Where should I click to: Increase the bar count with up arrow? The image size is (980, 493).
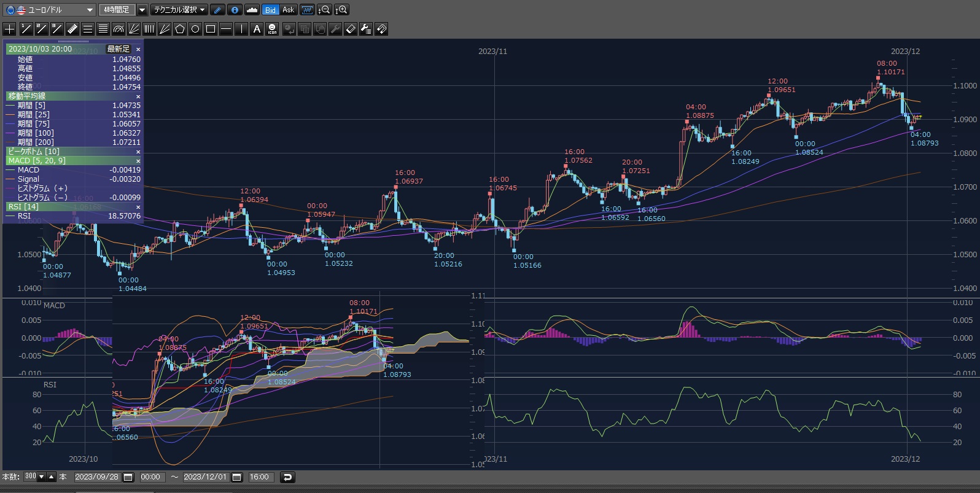tap(52, 477)
